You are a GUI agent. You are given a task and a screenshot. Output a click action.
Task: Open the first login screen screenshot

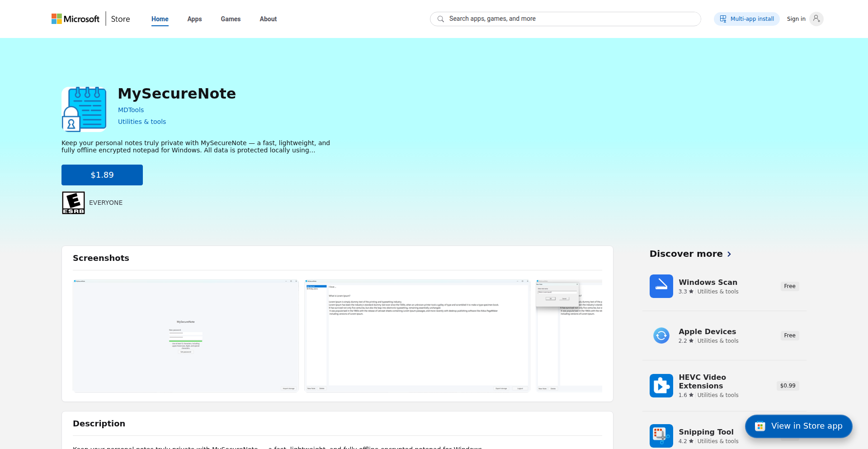(186, 336)
